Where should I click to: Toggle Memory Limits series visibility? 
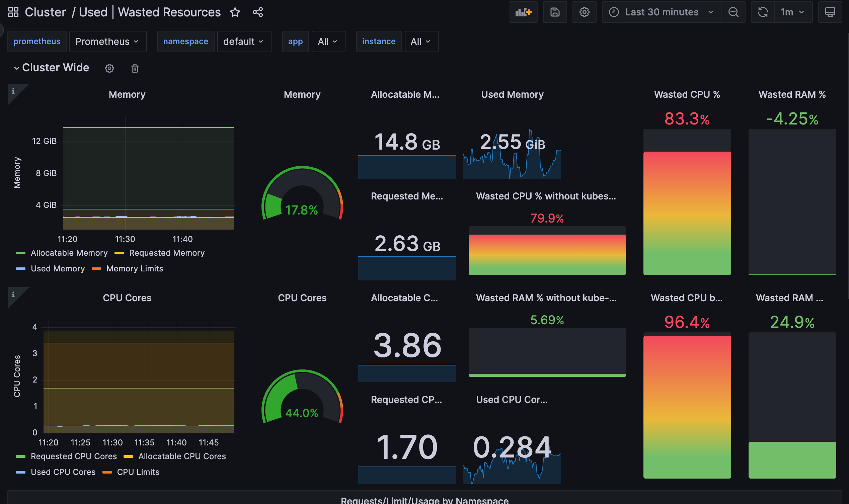pos(135,269)
